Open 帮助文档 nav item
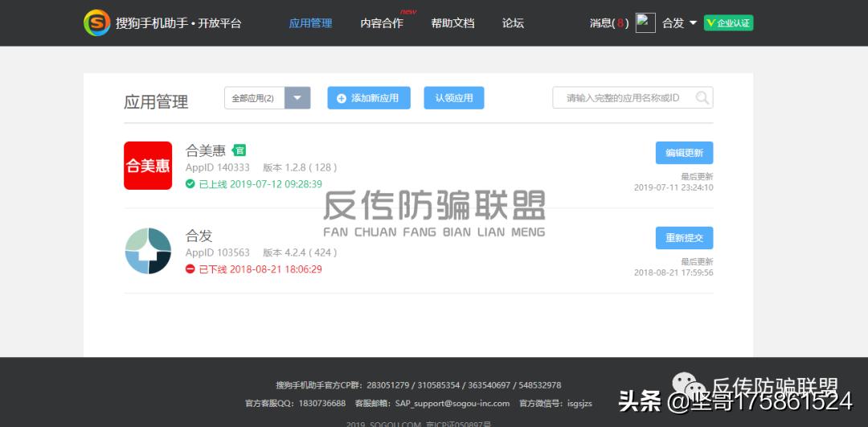The image size is (868, 427). click(452, 23)
